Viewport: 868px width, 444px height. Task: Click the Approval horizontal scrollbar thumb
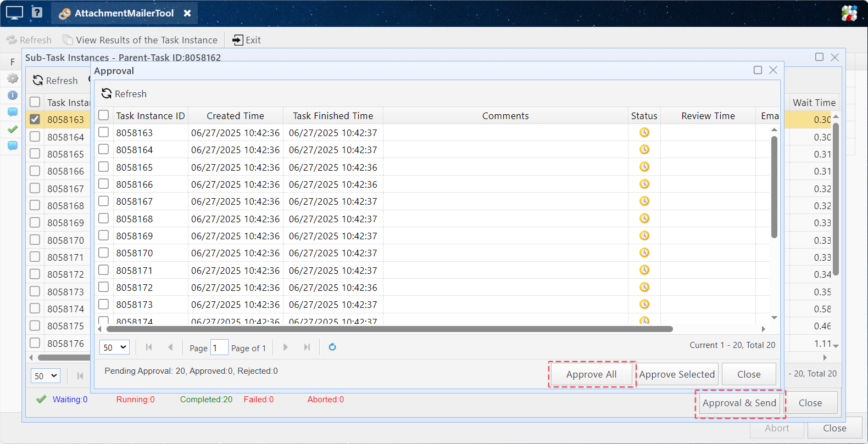point(390,329)
